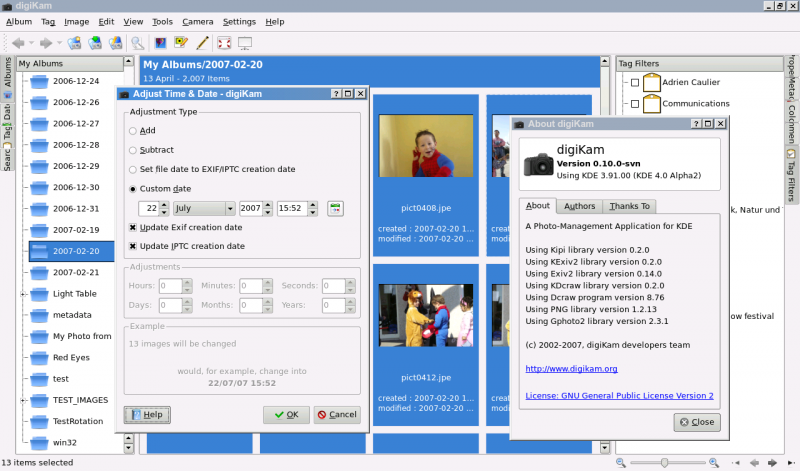Click time spinner arrows next to 15:52
This screenshot has height=471, width=800.
(313, 208)
